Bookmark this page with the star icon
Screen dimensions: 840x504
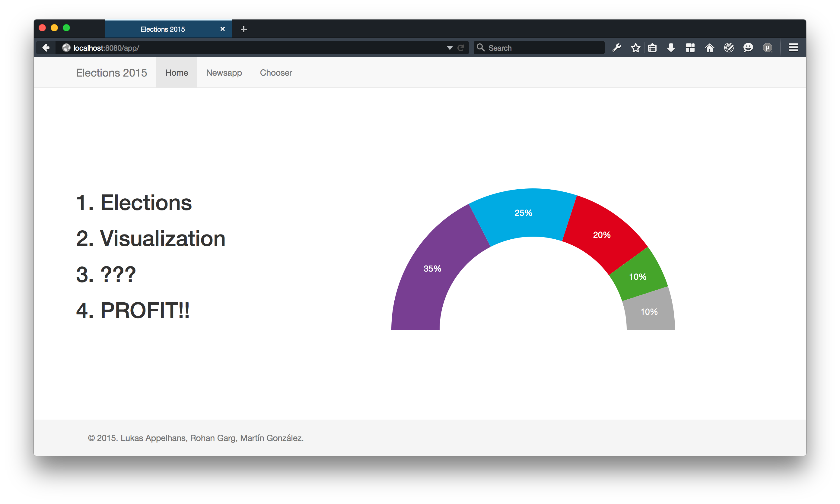(635, 48)
